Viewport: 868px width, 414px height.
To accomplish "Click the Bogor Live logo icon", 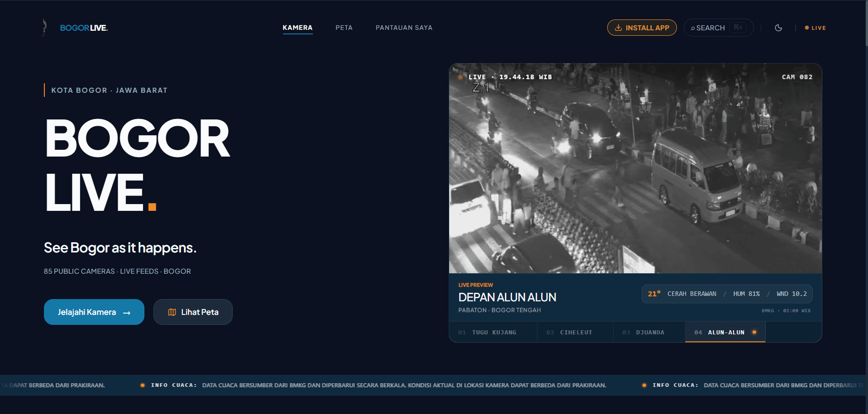I will click(44, 28).
